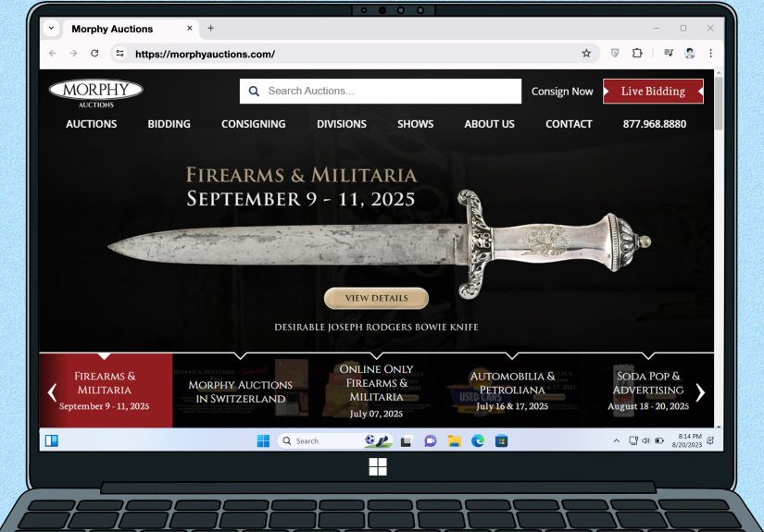The width and height of the screenshot is (764, 532).
Task: Open the browser three-dot menu
Action: coord(711,53)
